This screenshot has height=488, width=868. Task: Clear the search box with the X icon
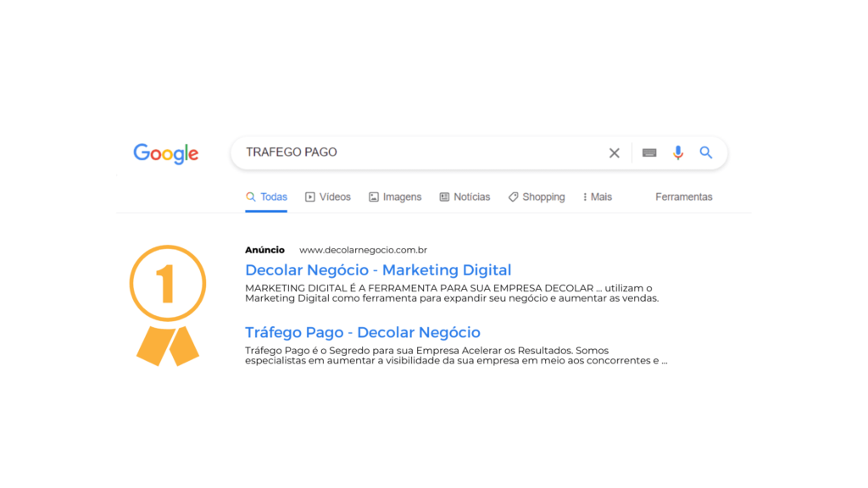pyautogui.click(x=614, y=152)
